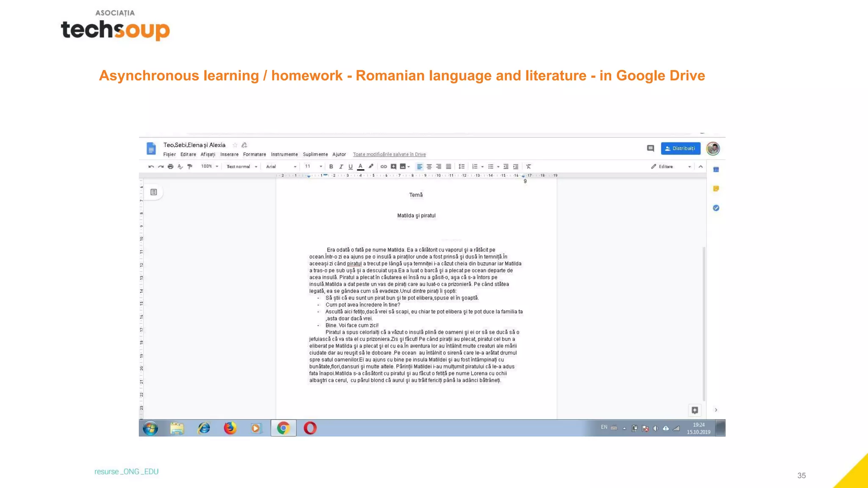Open the comment history icon

(651, 148)
